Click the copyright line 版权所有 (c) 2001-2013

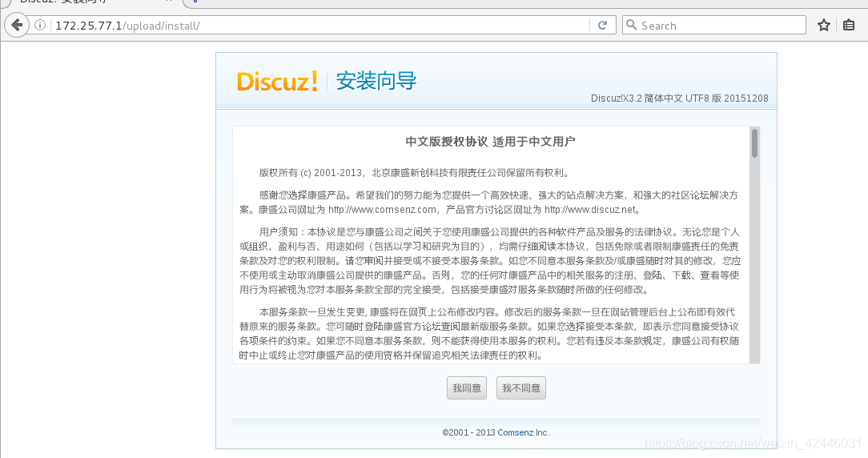[312, 173]
